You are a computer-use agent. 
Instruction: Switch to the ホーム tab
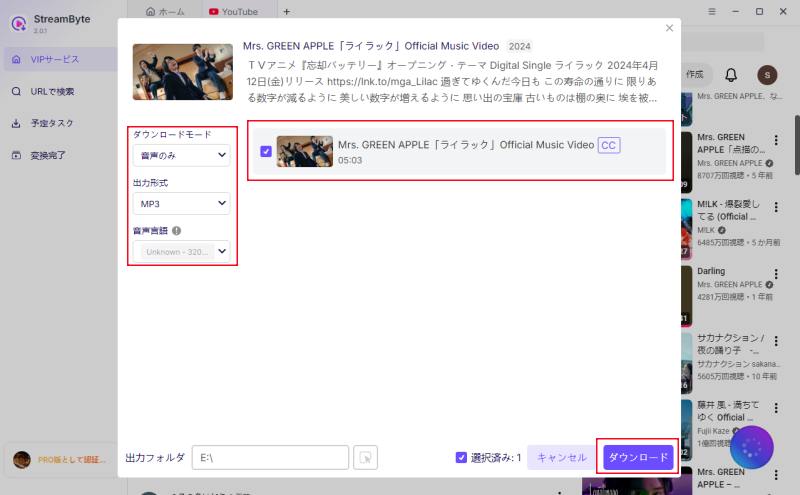point(165,11)
